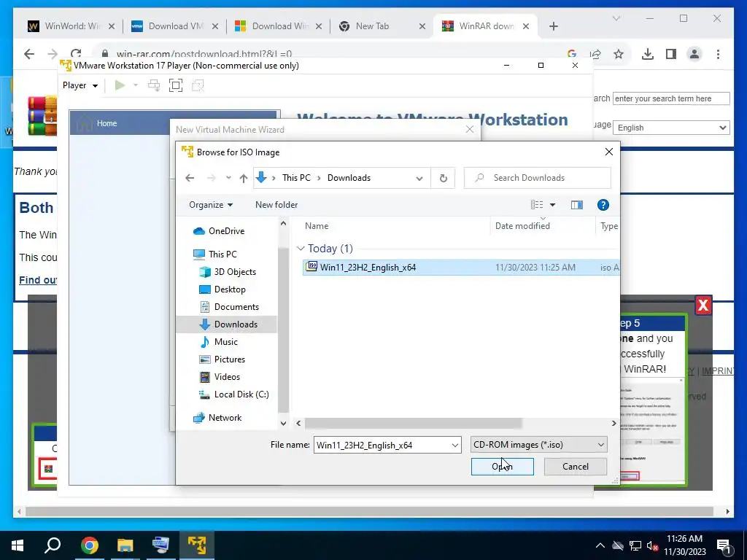This screenshot has height=560, width=747.
Task: Click the VMware unity mode icon
Action: click(x=198, y=86)
